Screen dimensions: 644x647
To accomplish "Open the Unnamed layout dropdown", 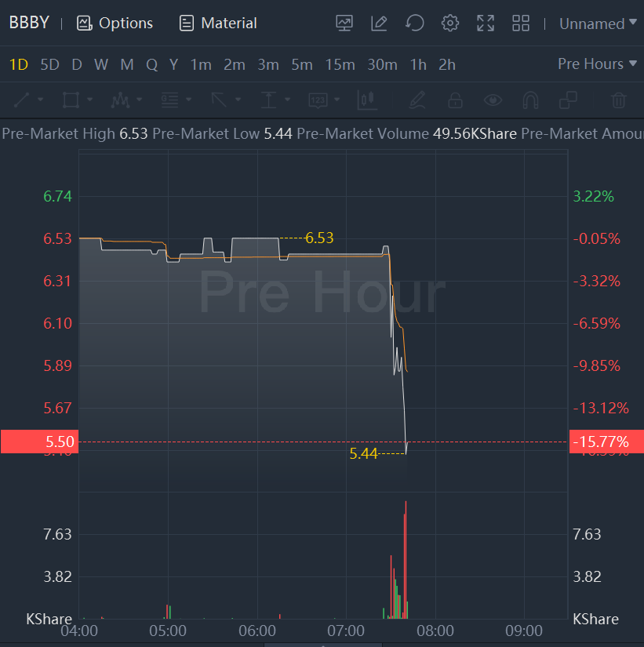I will click(597, 24).
